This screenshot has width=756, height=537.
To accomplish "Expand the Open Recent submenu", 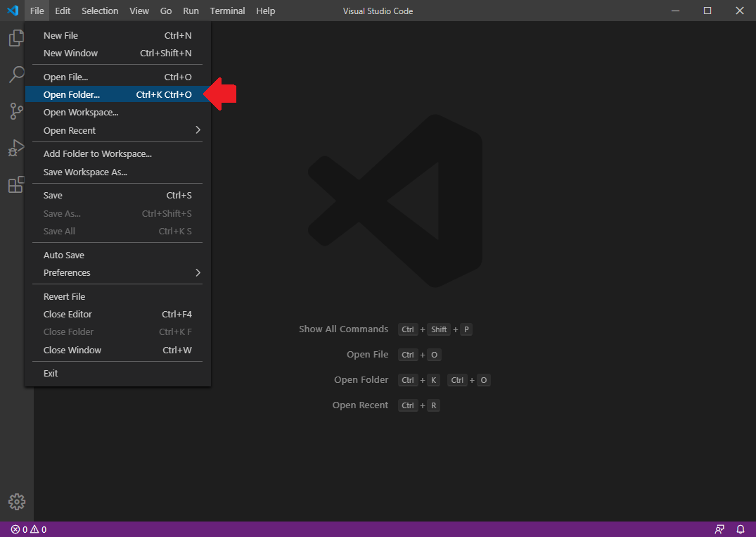I will tap(117, 130).
